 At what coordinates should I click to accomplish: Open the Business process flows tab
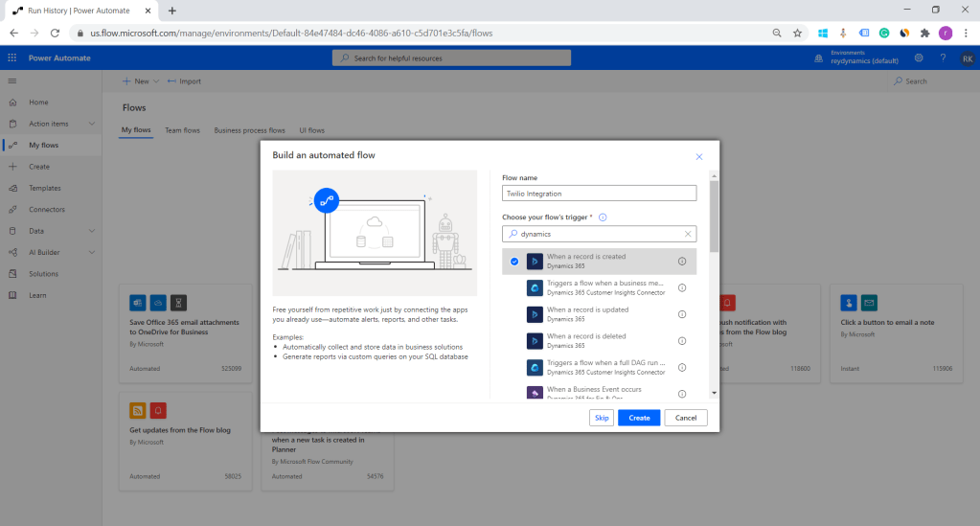click(x=249, y=130)
